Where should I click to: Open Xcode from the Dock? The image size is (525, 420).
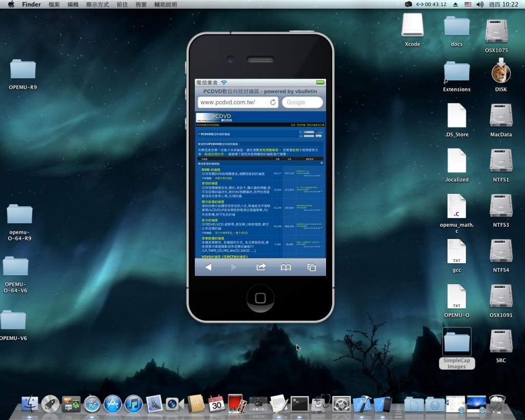tap(361, 404)
